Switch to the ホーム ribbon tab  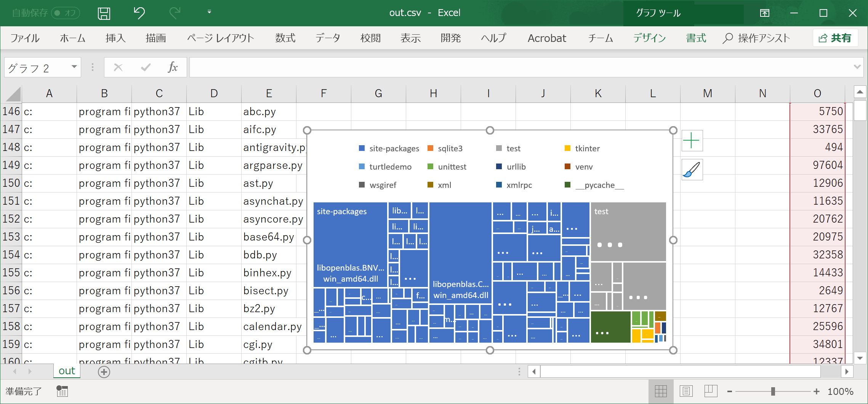[x=72, y=38]
